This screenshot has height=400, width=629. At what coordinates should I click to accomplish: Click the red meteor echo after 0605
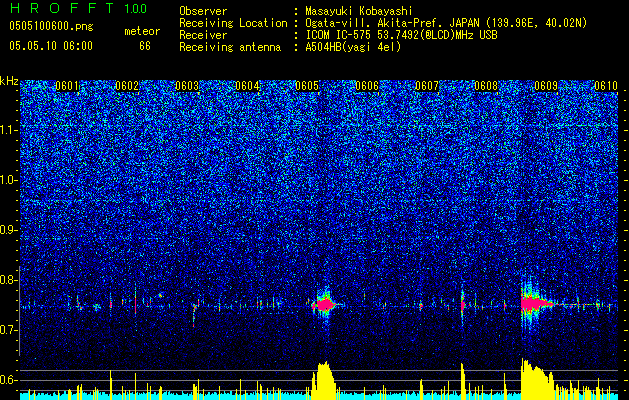coord(324,305)
